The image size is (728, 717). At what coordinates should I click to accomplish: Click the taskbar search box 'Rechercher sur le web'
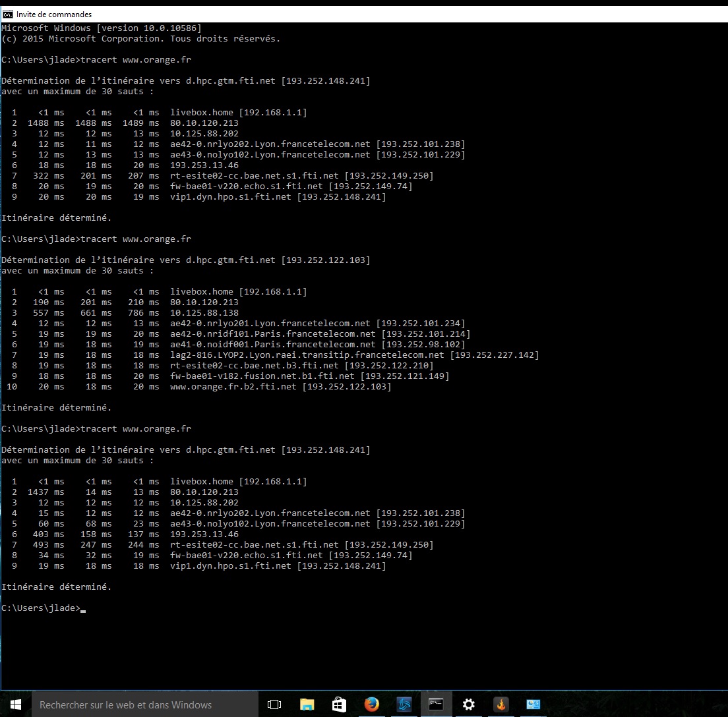(x=144, y=704)
